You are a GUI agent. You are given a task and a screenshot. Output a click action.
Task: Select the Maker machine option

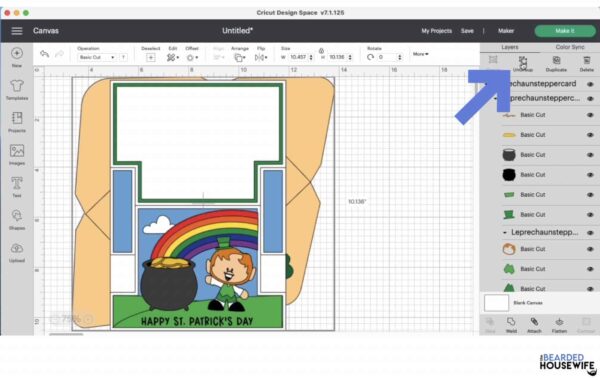click(x=506, y=31)
